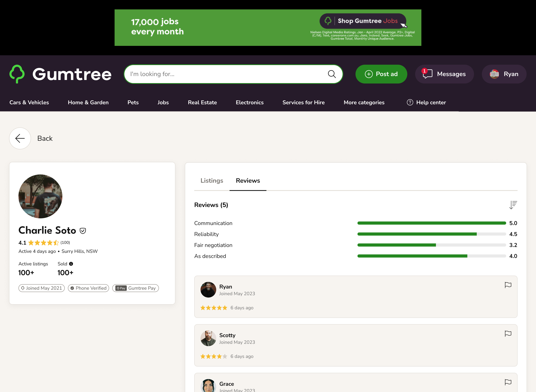Click verified shield beside Charlie Soto
This screenshot has height=392, width=536.
(83, 231)
